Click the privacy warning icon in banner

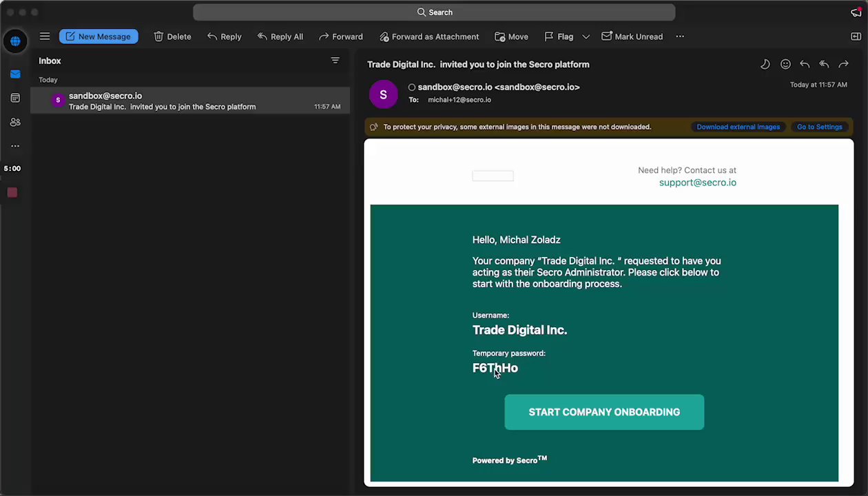click(374, 127)
